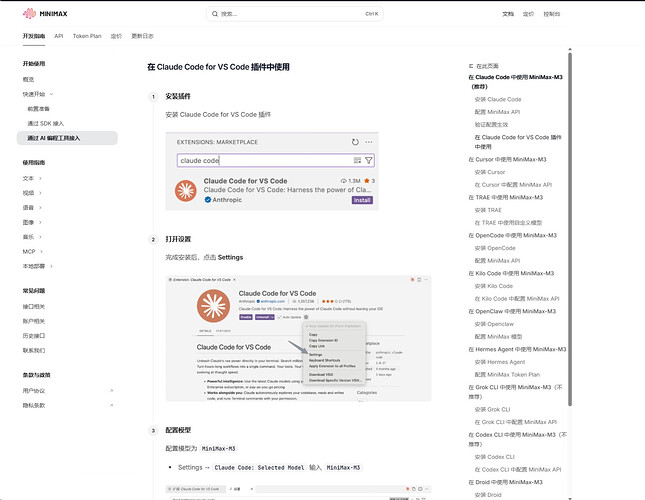Click 文档 in the top header

[508, 14]
